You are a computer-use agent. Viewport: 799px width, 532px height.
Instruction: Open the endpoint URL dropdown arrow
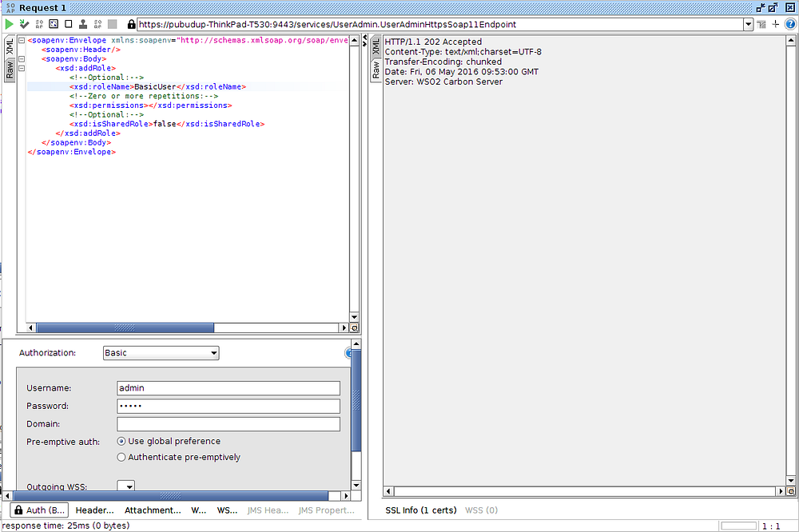(x=748, y=24)
